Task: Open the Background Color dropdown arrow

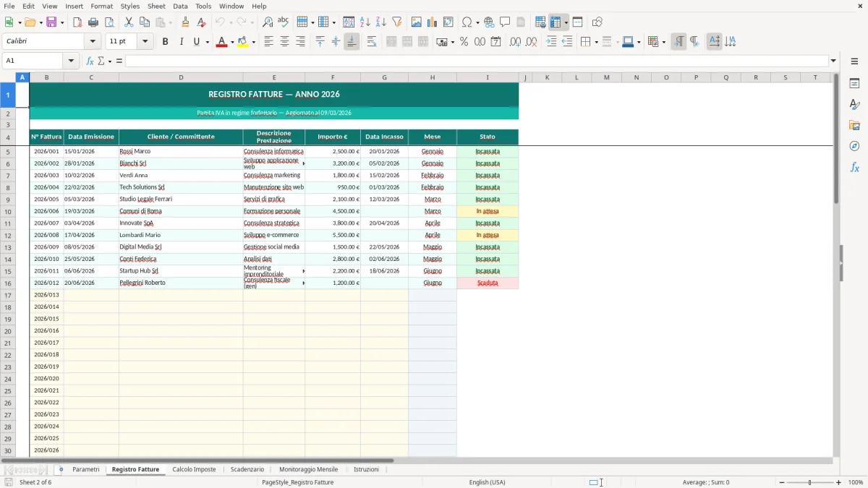Action: (x=253, y=42)
